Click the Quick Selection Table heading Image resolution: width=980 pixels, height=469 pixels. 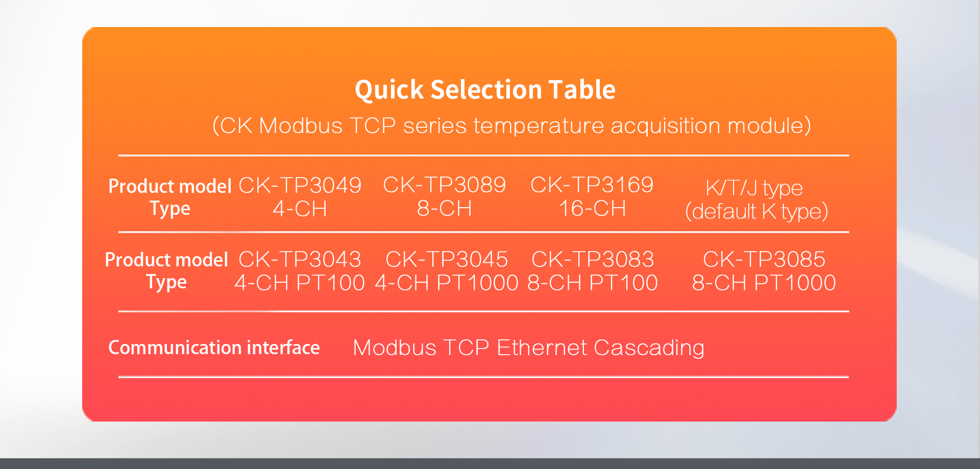click(485, 90)
